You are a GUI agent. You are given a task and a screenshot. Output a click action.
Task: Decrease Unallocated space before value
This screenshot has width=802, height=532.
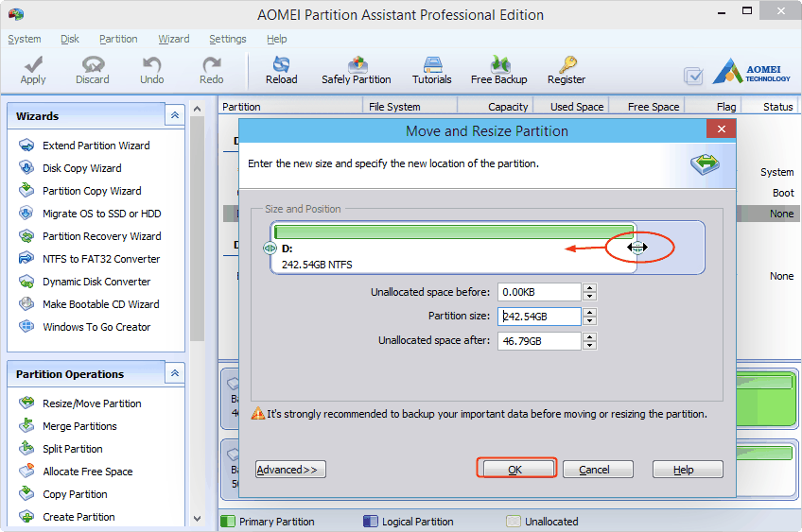coord(590,297)
